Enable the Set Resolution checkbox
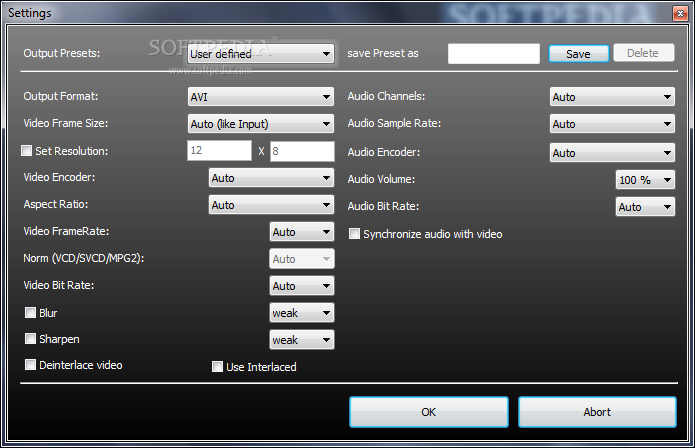 [27, 151]
